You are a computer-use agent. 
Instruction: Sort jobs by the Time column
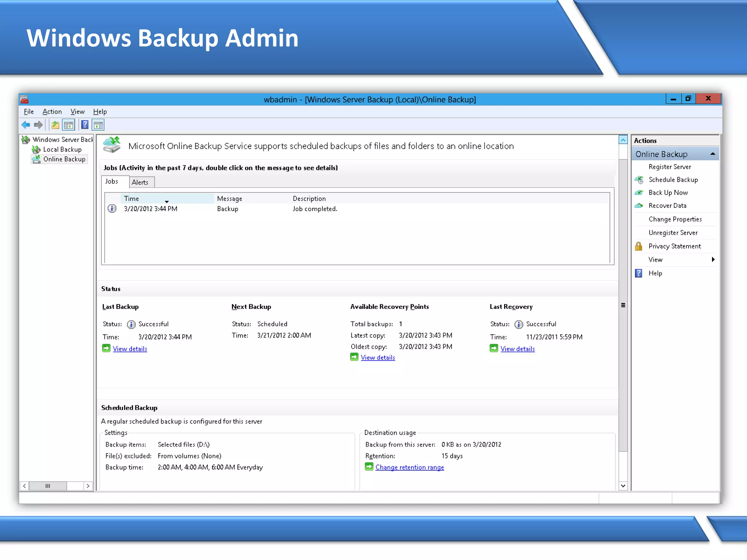(167, 198)
